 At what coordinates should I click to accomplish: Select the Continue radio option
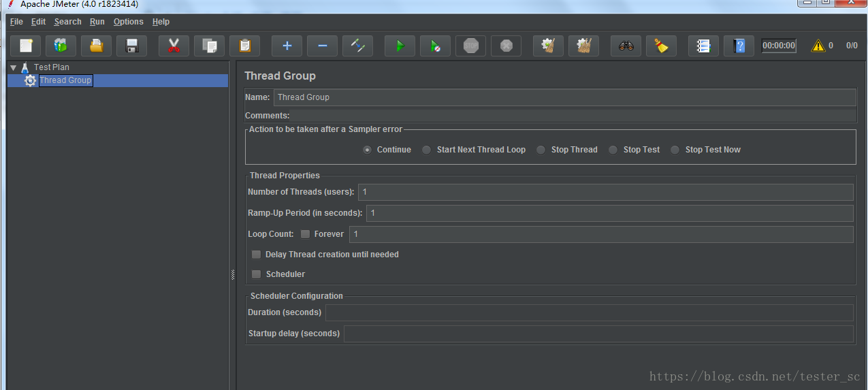coord(368,150)
